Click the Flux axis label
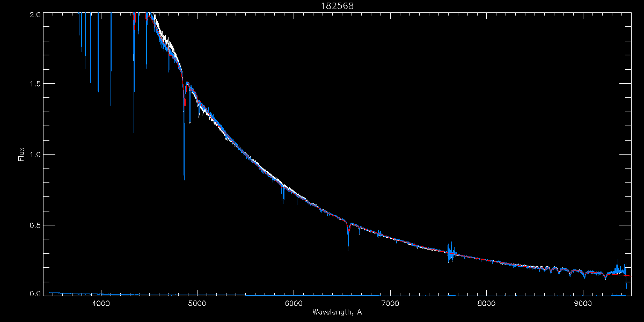Viewport: 644px width, 322px height. click(x=21, y=153)
